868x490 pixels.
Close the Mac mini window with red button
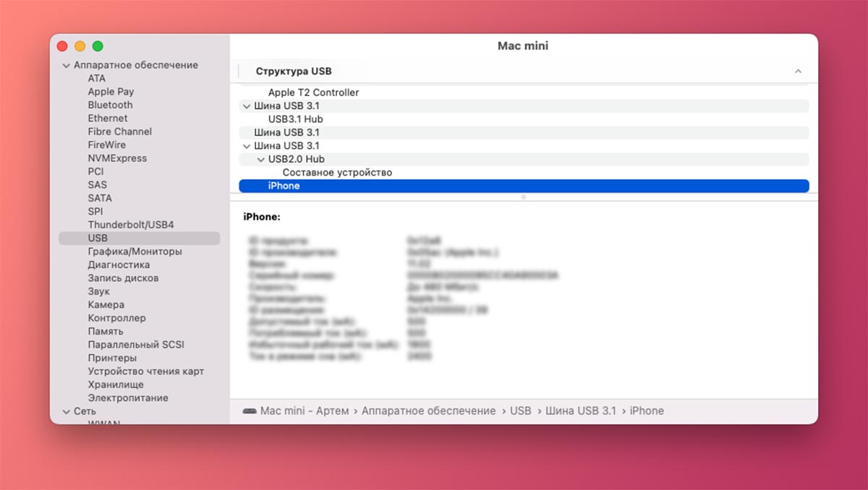[x=62, y=46]
